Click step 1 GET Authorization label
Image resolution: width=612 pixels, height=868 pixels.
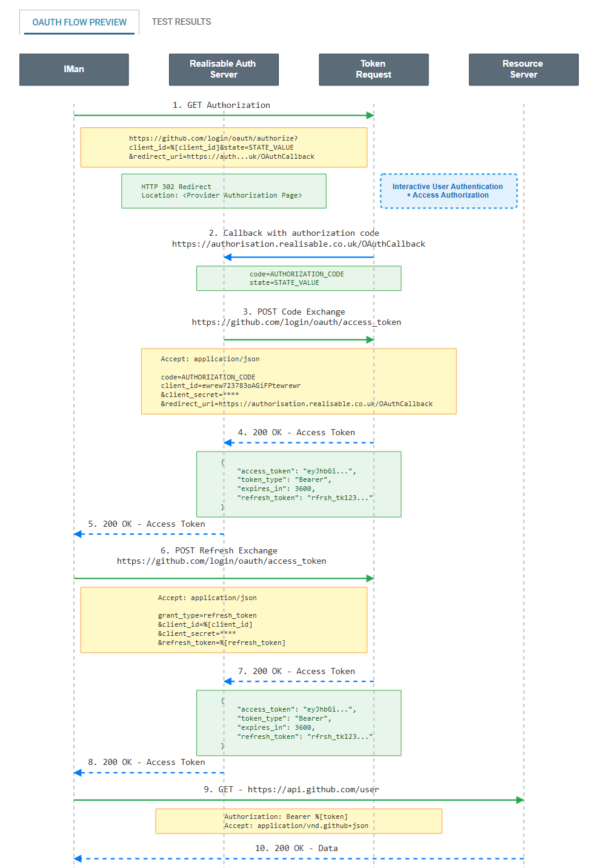point(221,105)
